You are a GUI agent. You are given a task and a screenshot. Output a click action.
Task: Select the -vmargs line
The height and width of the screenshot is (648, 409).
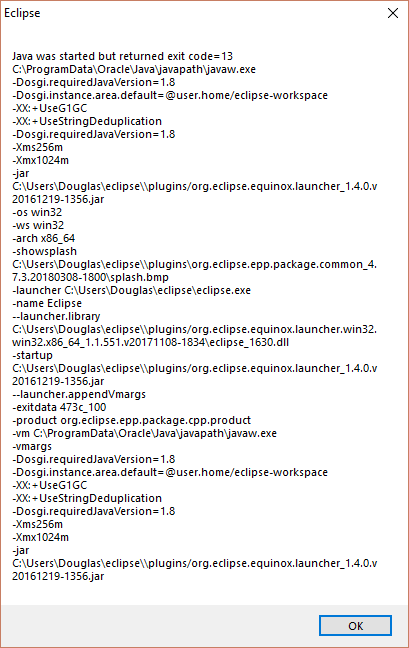point(32,446)
